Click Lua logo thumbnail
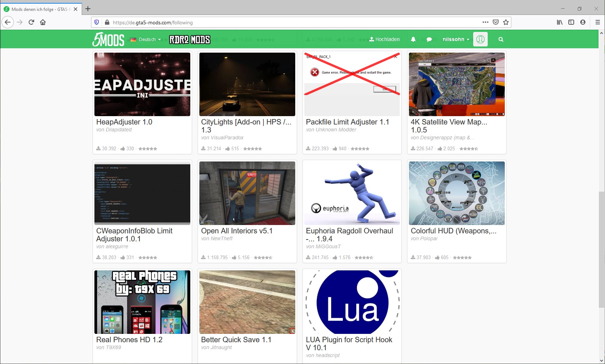The image size is (605, 364). coord(352,302)
